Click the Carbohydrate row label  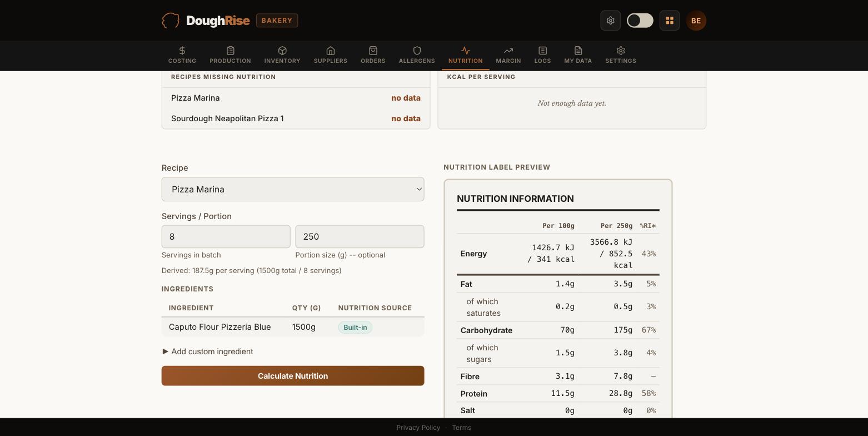point(486,330)
